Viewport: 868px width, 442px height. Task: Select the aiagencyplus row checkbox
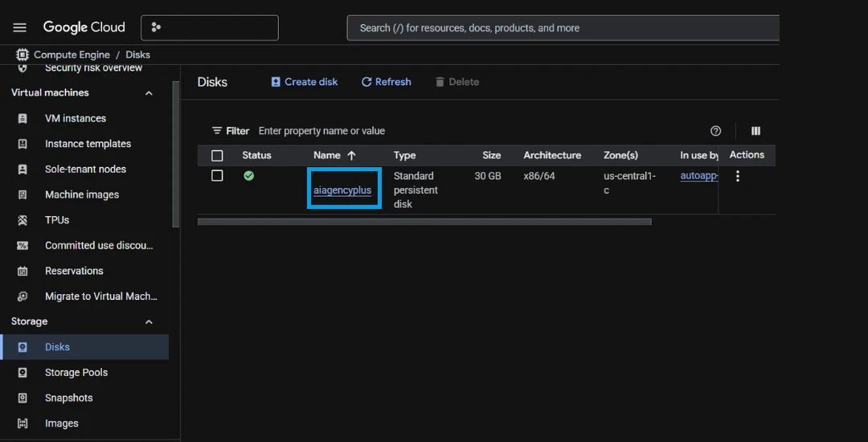pos(217,176)
